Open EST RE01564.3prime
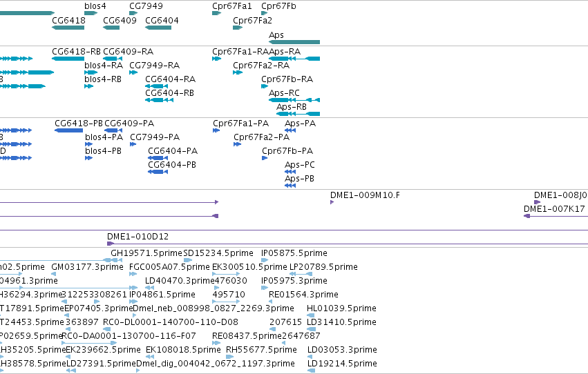588x374 pixels. click(303, 295)
